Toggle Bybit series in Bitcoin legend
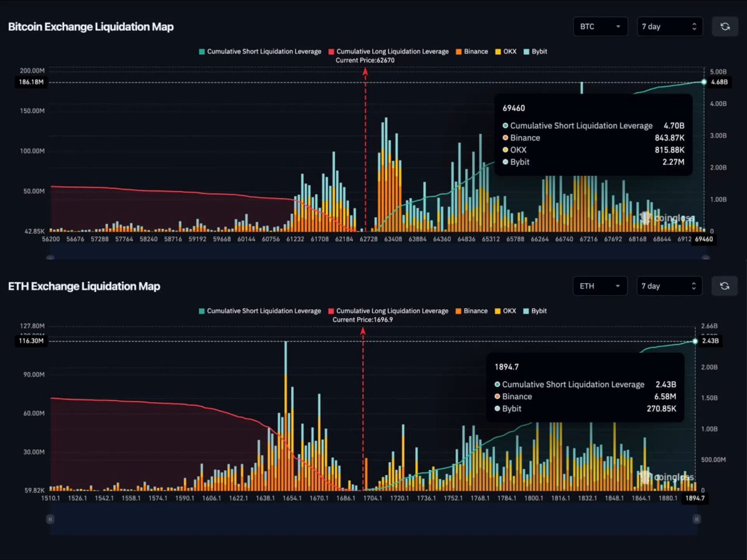The height and width of the screenshot is (560, 747). pos(535,52)
